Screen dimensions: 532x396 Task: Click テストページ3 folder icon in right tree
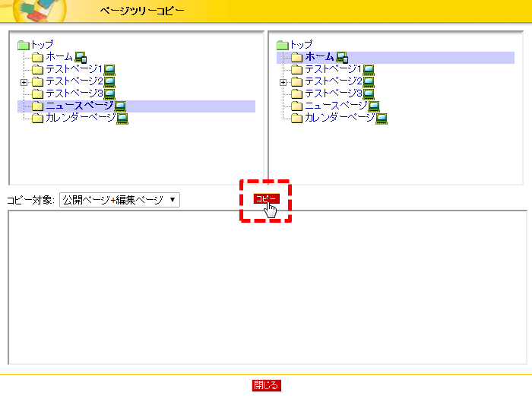tap(296, 93)
